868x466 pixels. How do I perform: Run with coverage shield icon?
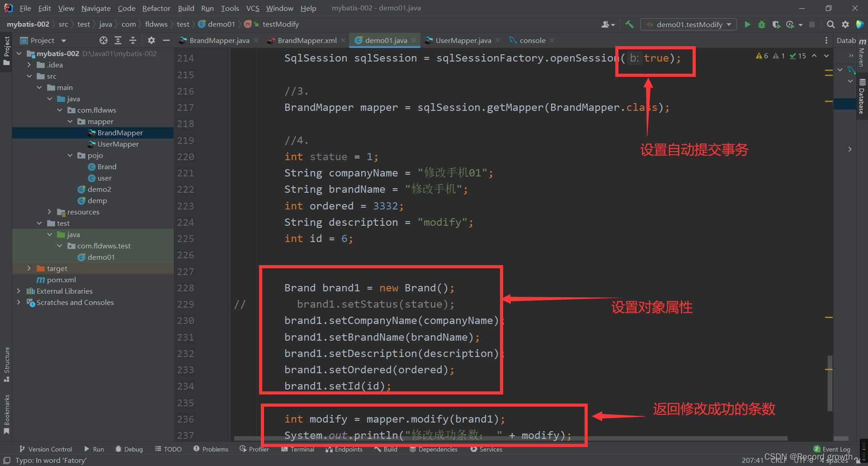(x=776, y=24)
